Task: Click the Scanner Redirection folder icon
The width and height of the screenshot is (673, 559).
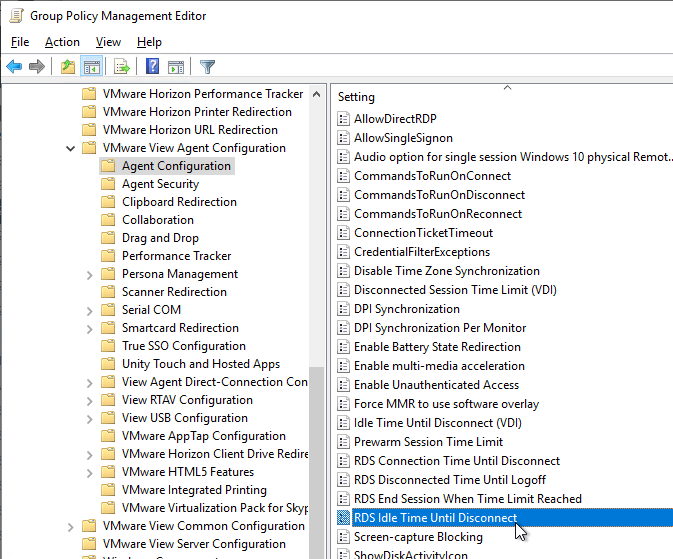Action: click(x=108, y=292)
